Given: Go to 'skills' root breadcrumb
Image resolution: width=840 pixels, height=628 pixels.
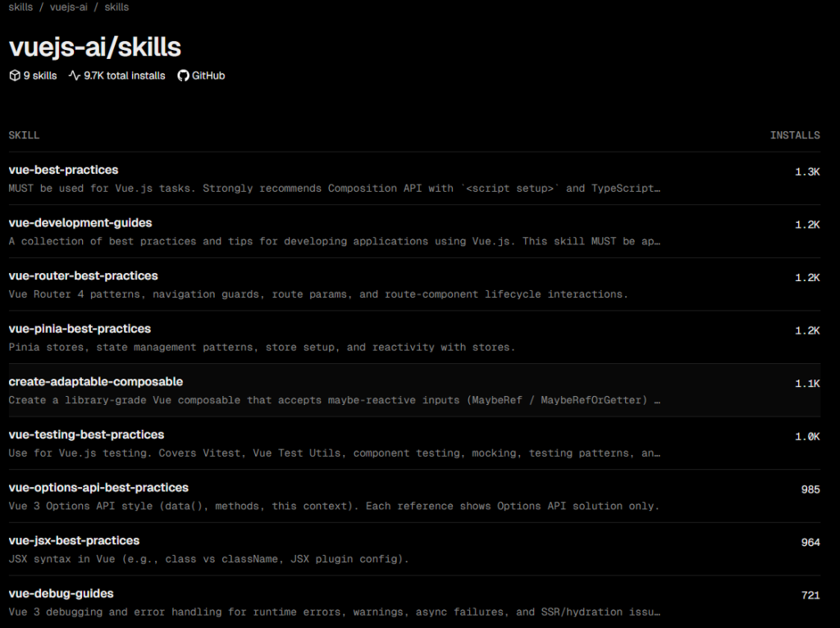Looking at the screenshot, I should [x=21, y=7].
